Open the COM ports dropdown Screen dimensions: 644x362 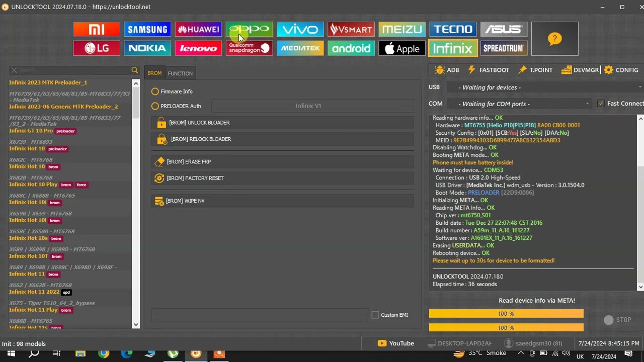pos(519,104)
